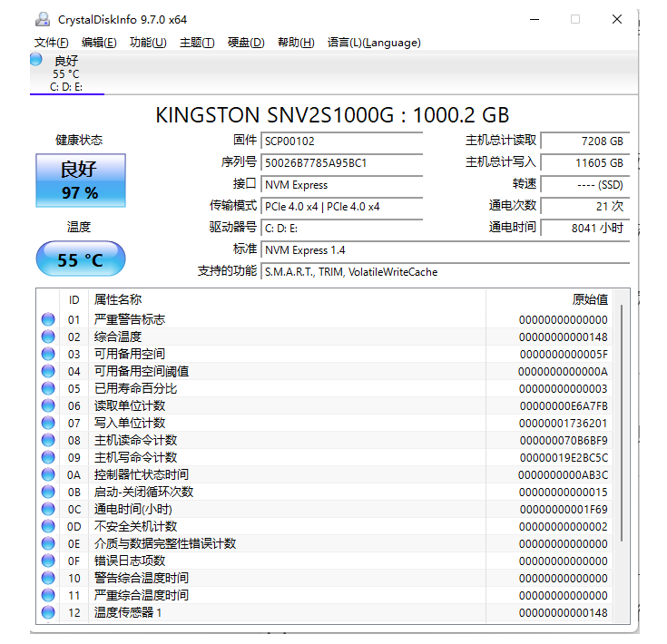The width and height of the screenshot is (667, 644).
Task: Click the 属性名称 column header
Action: 287,299
